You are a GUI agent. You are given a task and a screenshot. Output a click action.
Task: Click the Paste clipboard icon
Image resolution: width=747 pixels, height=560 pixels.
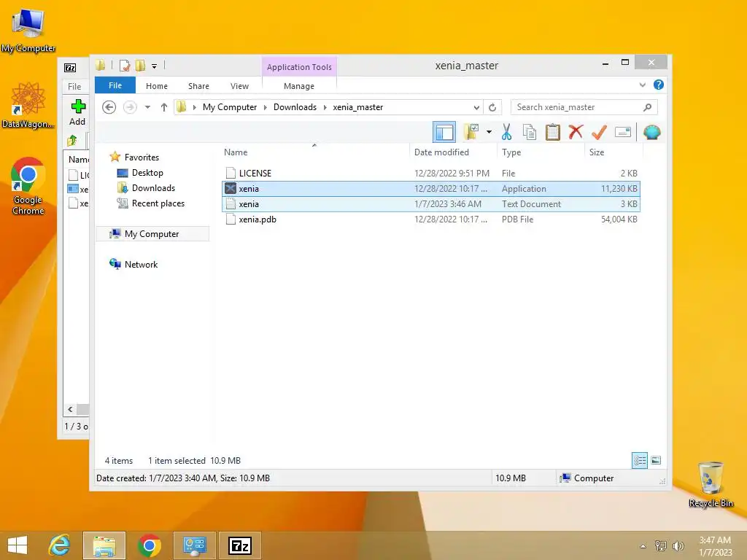[x=553, y=132]
